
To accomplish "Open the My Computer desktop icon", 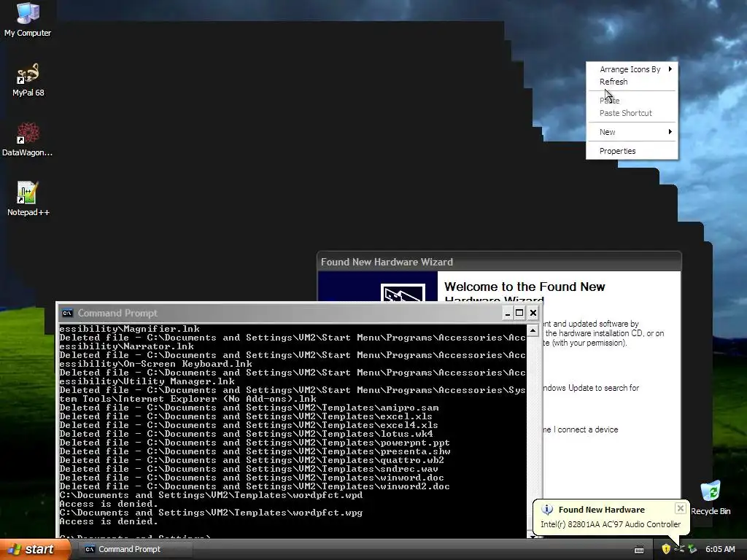I will coord(28,19).
